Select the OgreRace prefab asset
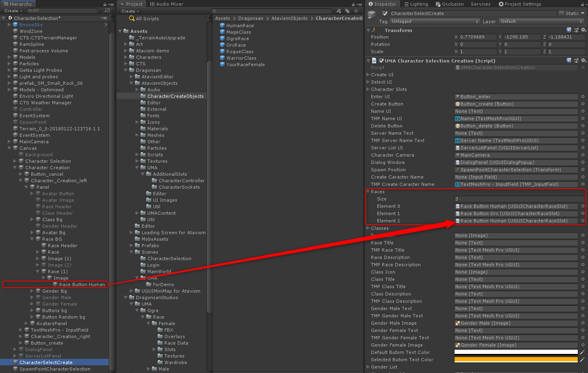This screenshot has width=588, height=373. (237, 39)
